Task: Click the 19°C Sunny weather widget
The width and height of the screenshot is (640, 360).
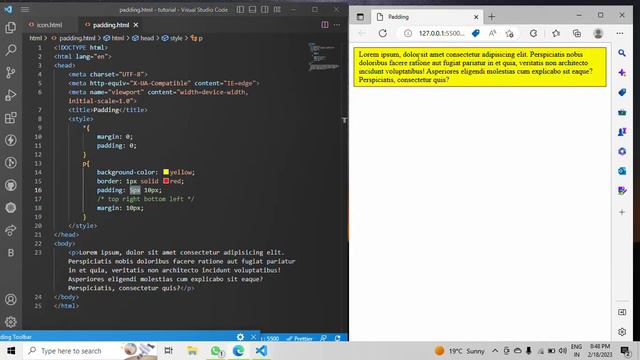Action: (x=460, y=351)
